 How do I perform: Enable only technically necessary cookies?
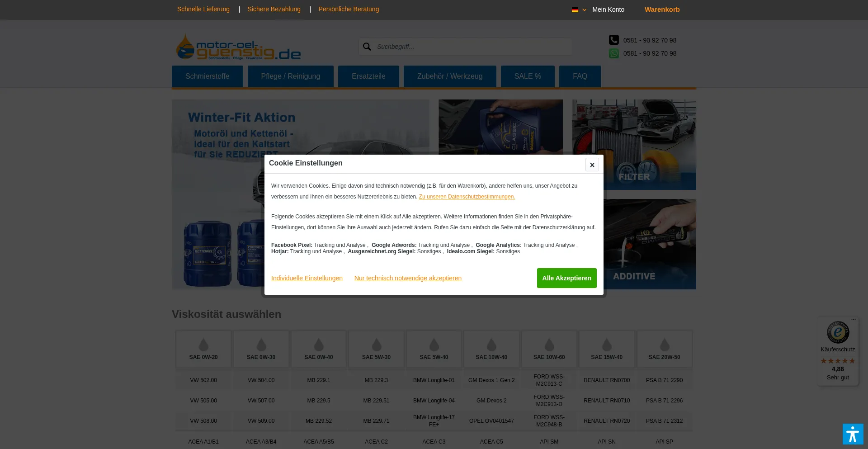(408, 278)
